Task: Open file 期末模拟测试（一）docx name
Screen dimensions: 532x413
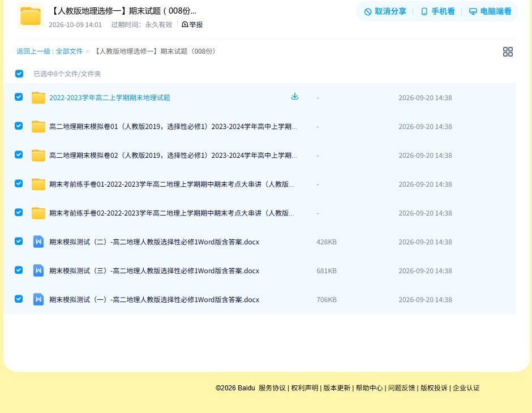Action: click(x=154, y=299)
